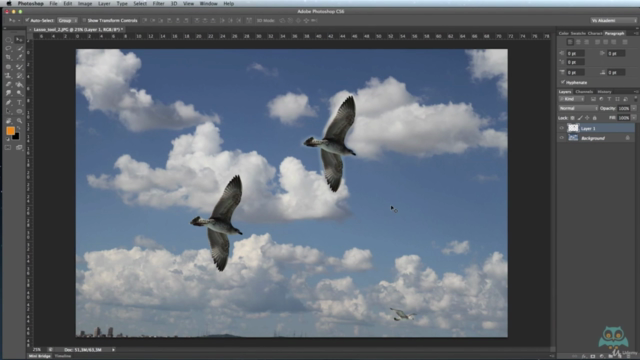The height and width of the screenshot is (360, 640).
Task: Select the Horizontal Type tool
Action: pyautogui.click(x=19, y=102)
